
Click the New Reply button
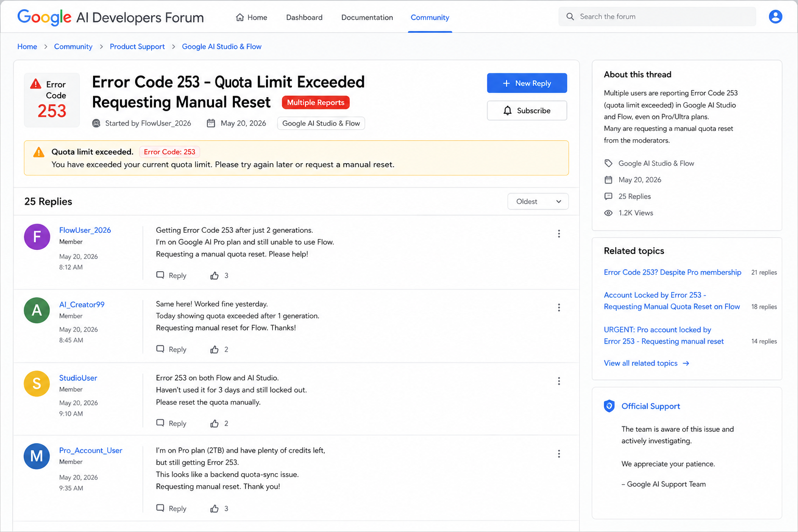click(527, 83)
